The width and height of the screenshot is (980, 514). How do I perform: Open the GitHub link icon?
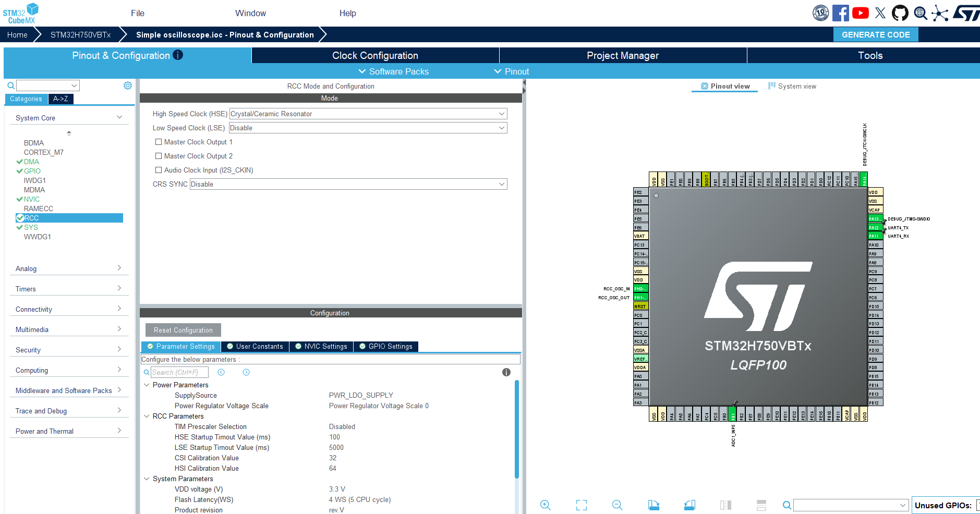click(x=900, y=13)
